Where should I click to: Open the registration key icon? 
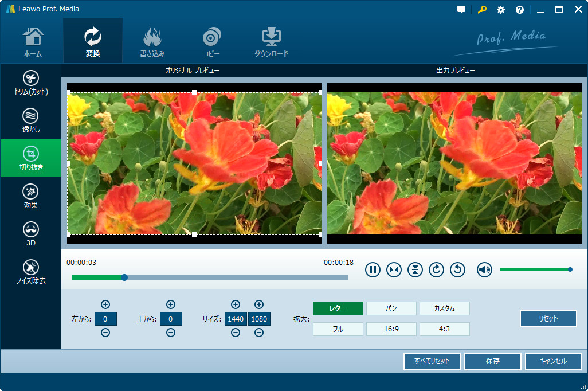click(x=482, y=10)
